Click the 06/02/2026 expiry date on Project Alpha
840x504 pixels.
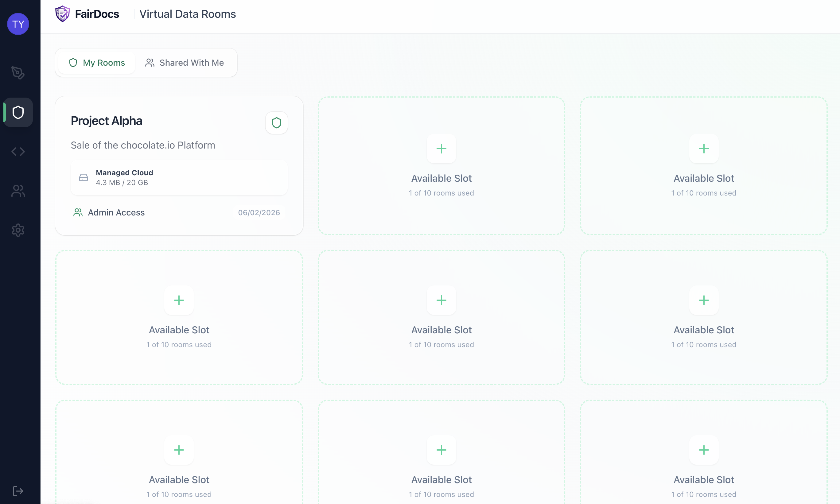click(x=259, y=212)
